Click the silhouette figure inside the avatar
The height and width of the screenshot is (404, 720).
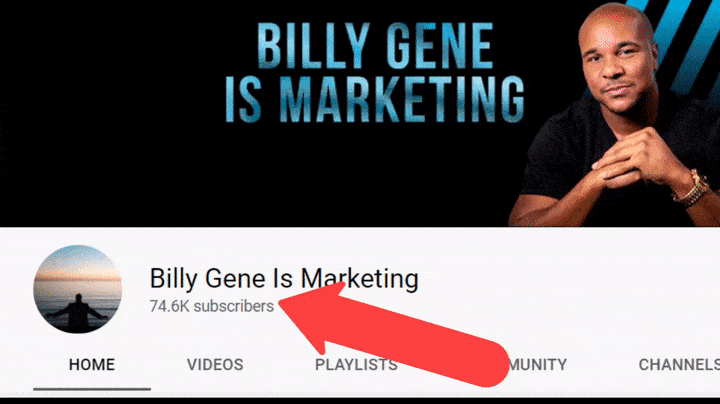click(x=77, y=313)
